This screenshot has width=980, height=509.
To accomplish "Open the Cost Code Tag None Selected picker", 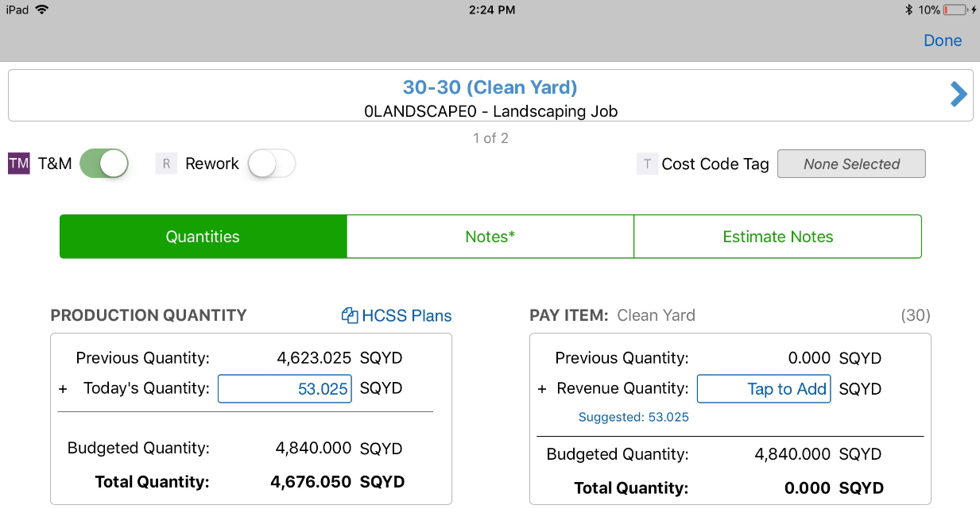I will click(x=851, y=163).
